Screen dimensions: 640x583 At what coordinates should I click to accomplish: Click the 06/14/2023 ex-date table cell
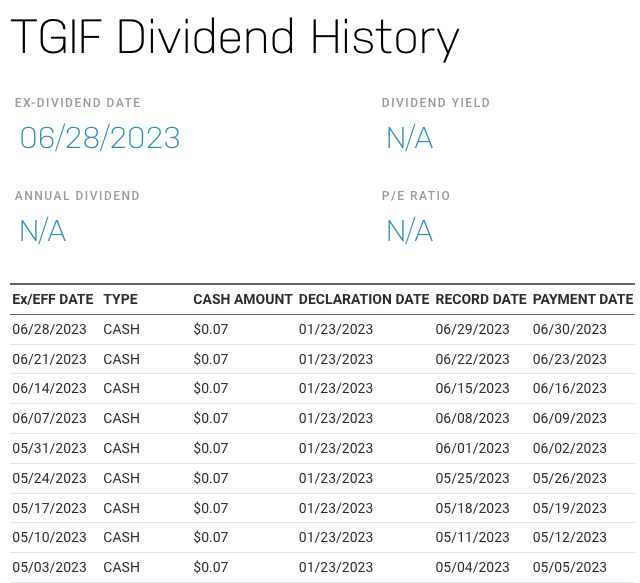(x=49, y=388)
